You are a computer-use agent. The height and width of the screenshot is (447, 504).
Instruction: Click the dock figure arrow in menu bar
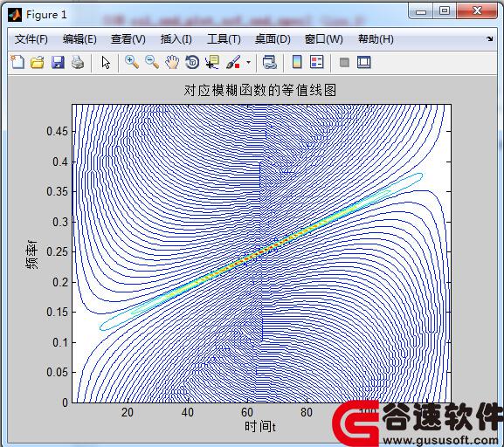click(x=489, y=39)
